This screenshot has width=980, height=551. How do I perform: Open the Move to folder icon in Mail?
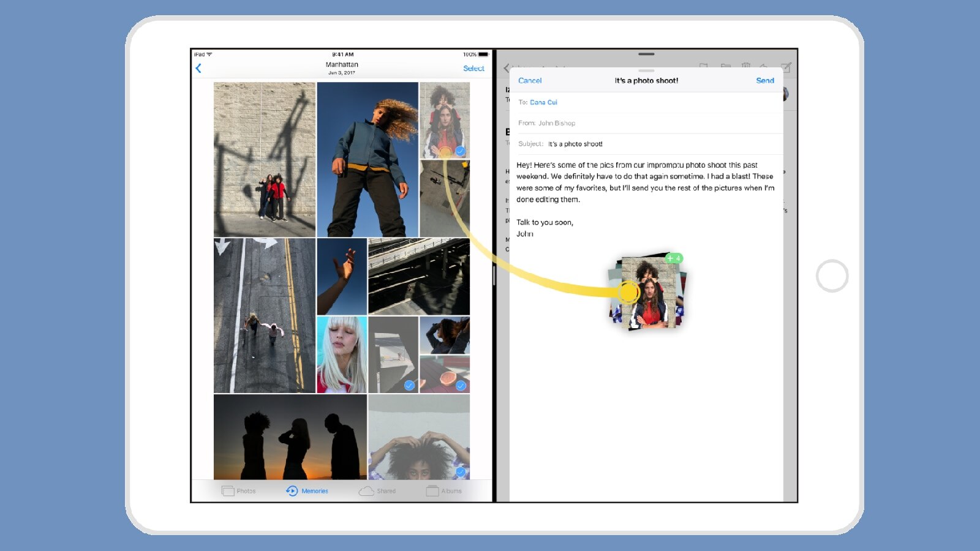click(725, 66)
